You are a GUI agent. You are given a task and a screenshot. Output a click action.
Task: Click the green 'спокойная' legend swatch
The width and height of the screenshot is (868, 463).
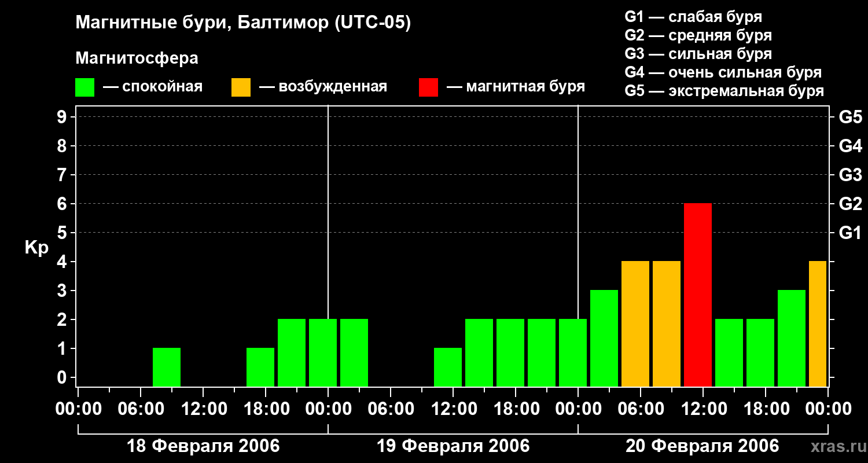click(x=85, y=87)
